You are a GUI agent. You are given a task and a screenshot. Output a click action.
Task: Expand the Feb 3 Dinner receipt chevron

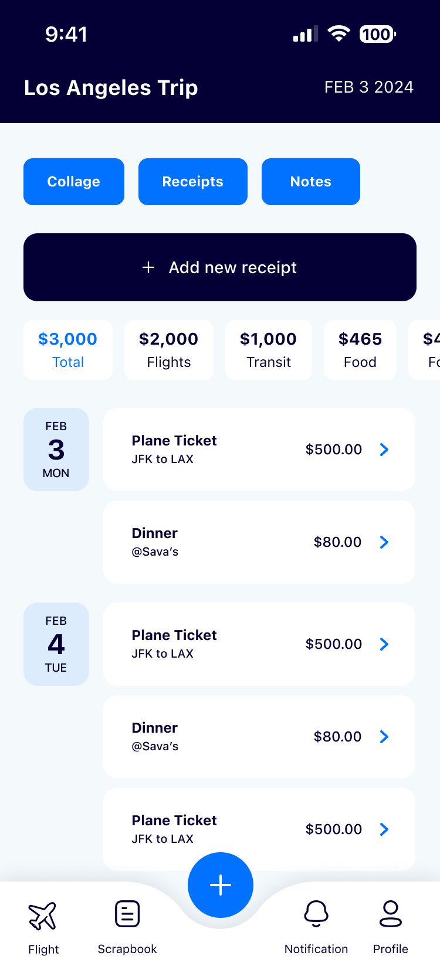[384, 542]
